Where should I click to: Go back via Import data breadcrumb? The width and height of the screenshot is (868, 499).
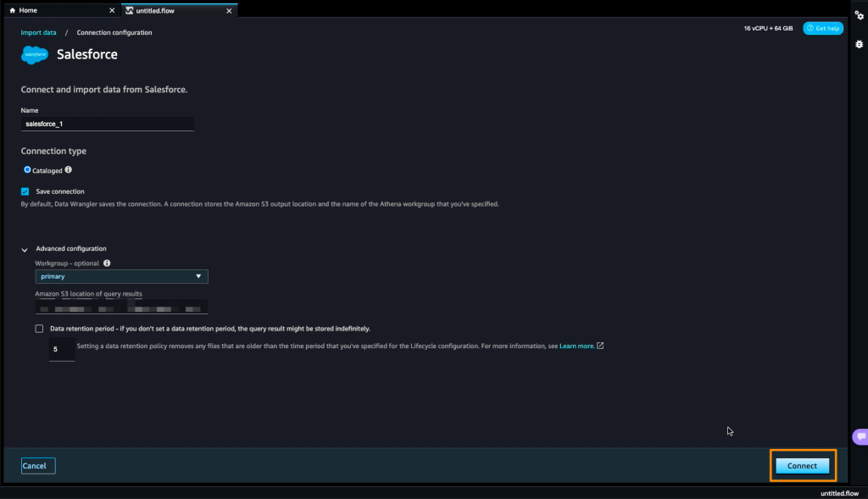pos(38,32)
